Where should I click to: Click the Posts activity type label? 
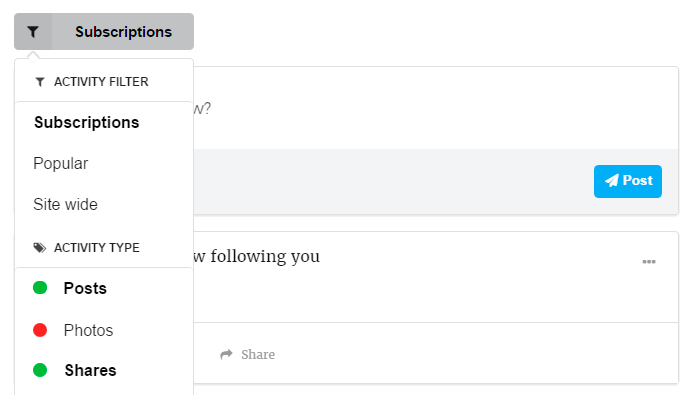[85, 288]
